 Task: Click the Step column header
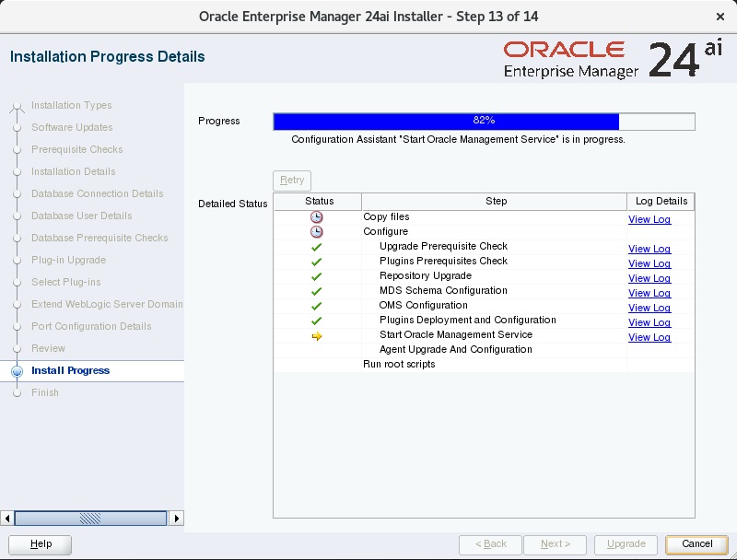click(x=495, y=202)
